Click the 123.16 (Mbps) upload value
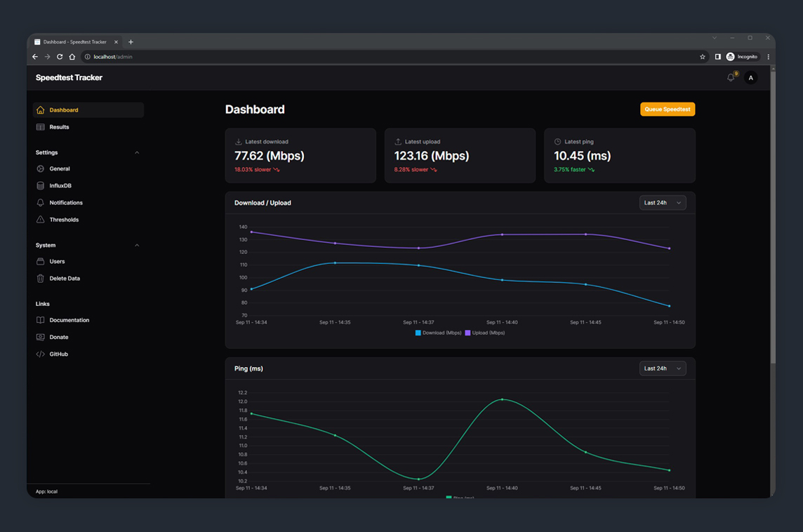 tap(432, 156)
